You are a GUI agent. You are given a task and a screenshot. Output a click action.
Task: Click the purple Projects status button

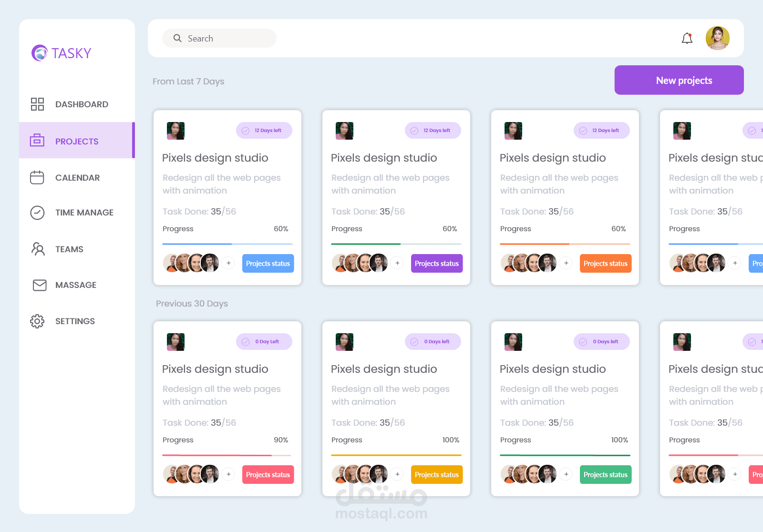437,264
